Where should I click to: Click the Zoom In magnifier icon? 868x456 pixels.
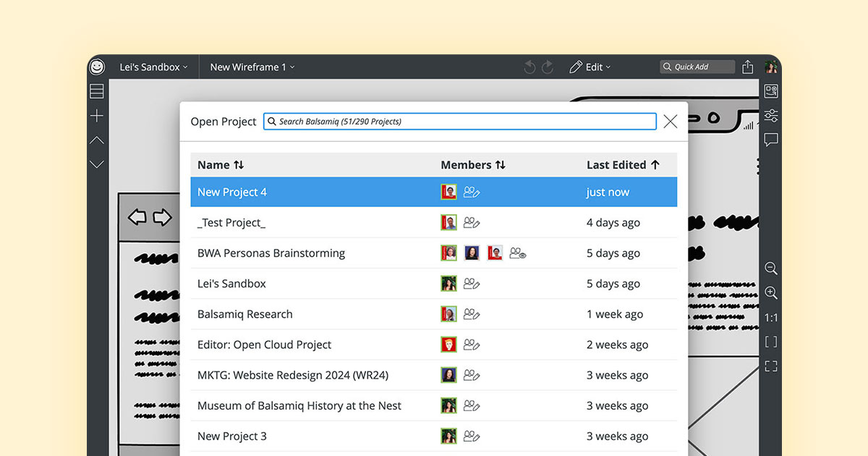click(770, 292)
